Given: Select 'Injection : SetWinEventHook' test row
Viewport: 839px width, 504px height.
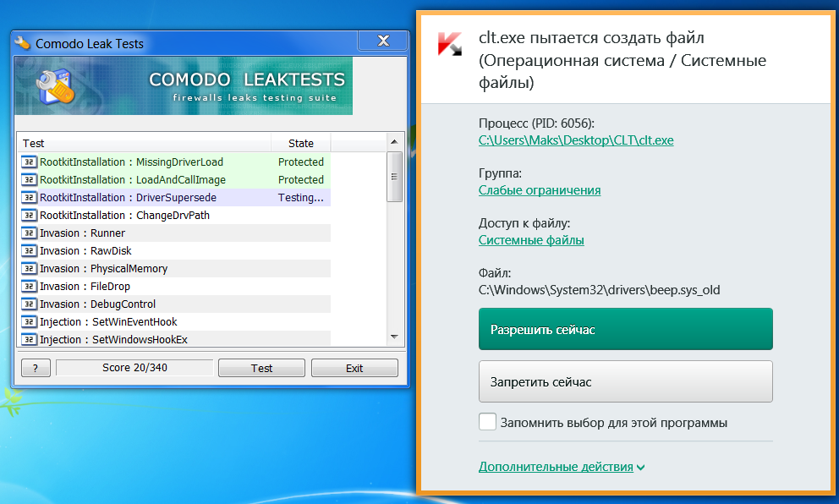Looking at the screenshot, I should [174, 321].
